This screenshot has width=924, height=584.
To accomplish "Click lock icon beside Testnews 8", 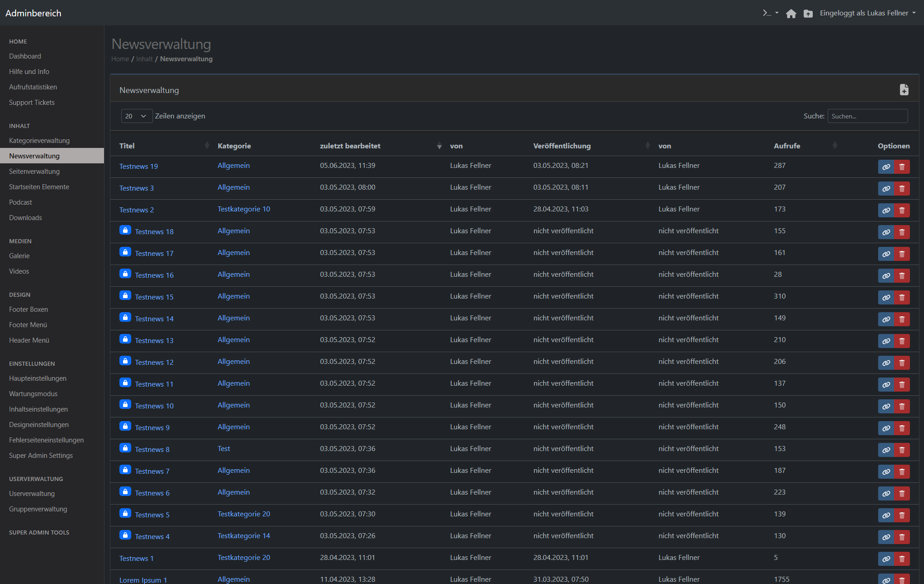I will [125, 448].
